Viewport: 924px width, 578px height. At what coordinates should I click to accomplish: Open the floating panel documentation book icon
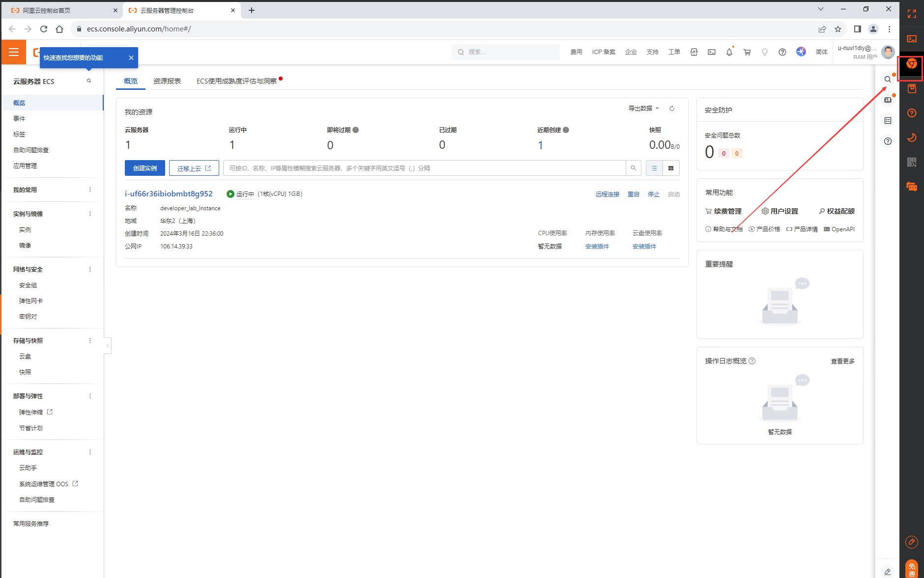point(888,100)
